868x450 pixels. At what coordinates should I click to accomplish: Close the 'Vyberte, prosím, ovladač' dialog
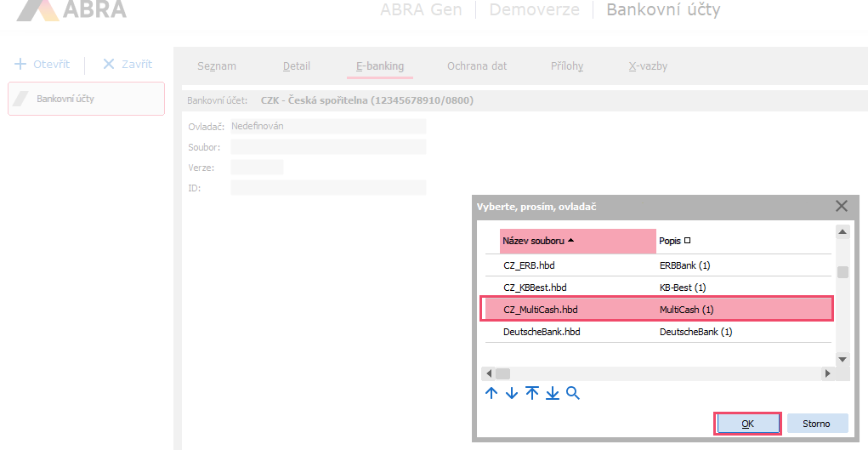[842, 206]
